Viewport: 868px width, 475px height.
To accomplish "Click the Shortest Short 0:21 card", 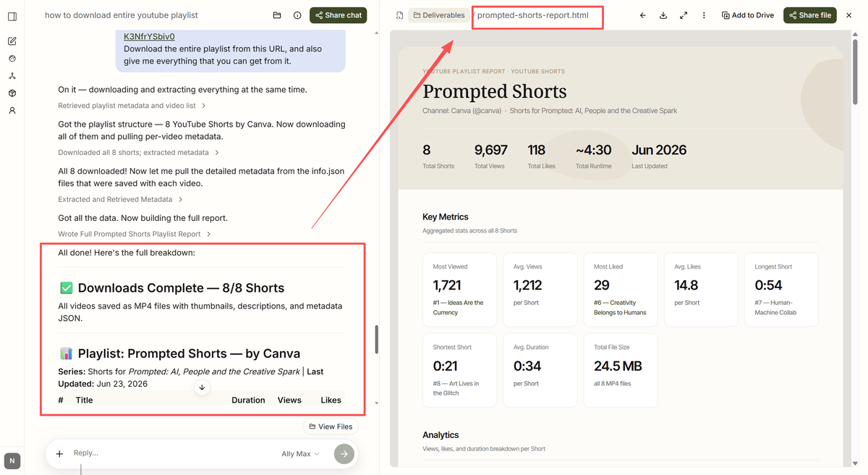I will (459, 370).
